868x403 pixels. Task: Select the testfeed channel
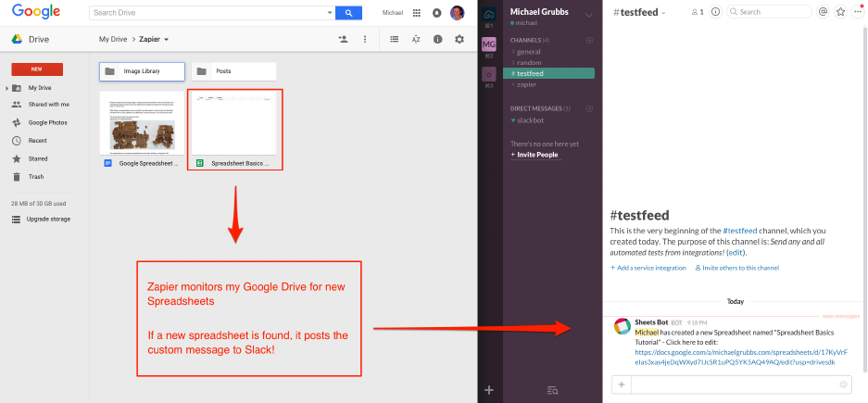[548, 73]
